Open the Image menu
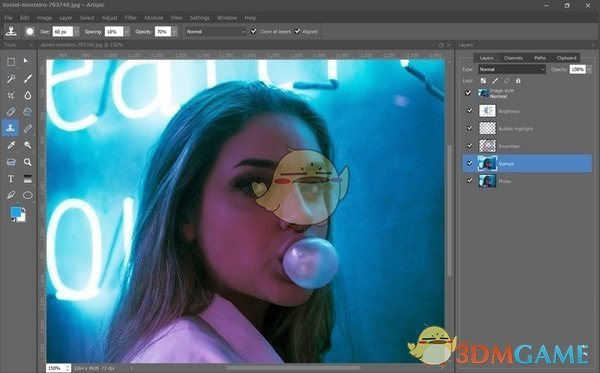The image size is (600, 373). tap(44, 18)
